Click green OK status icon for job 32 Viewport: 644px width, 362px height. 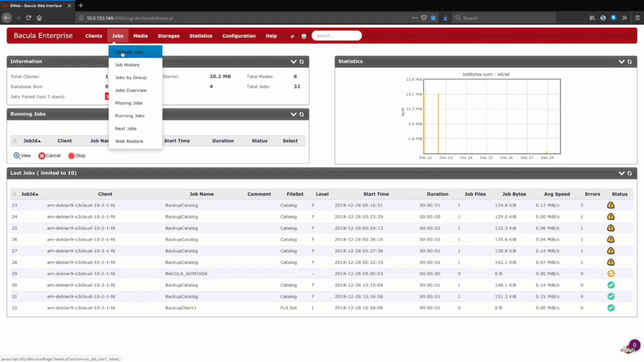pyautogui.click(x=611, y=308)
